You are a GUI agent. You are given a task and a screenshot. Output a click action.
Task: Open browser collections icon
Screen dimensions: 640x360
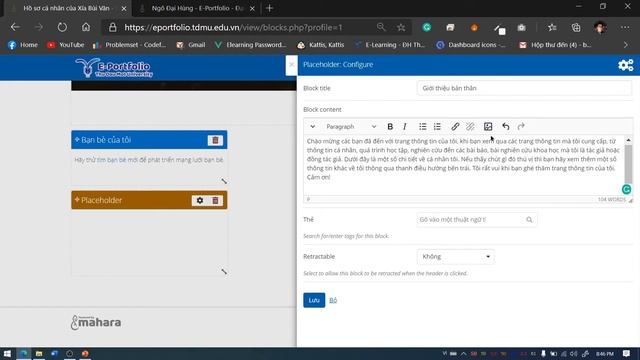coord(576,27)
